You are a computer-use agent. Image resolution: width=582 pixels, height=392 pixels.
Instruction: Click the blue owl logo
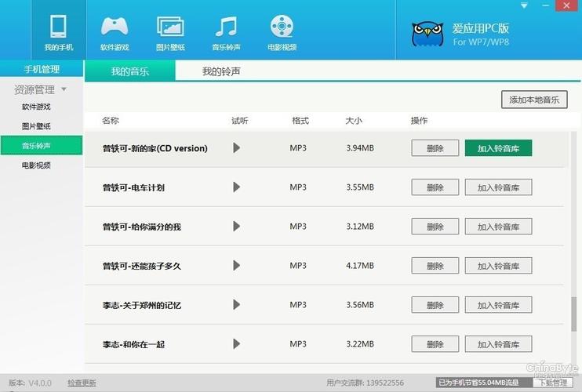(427, 34)
